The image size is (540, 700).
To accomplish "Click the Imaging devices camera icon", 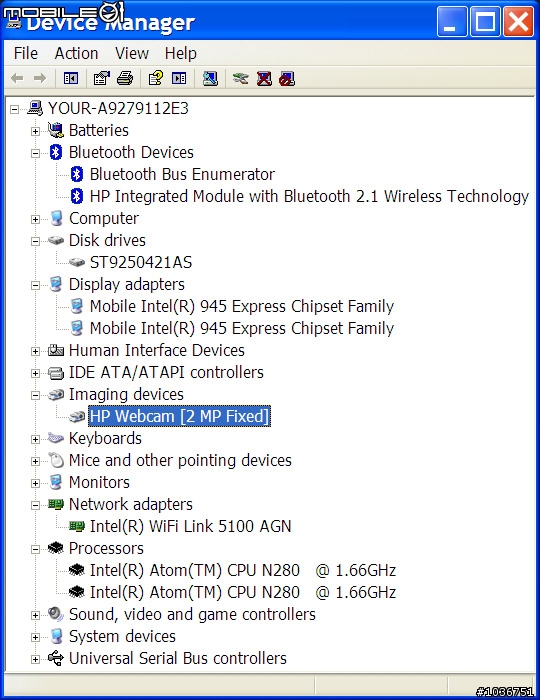I will coord(56,394).
